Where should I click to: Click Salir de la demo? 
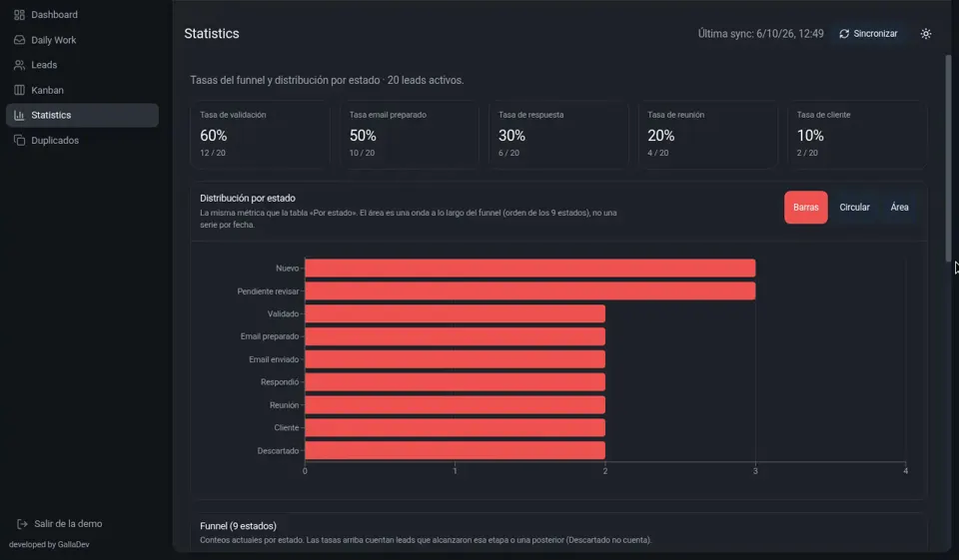68,524
